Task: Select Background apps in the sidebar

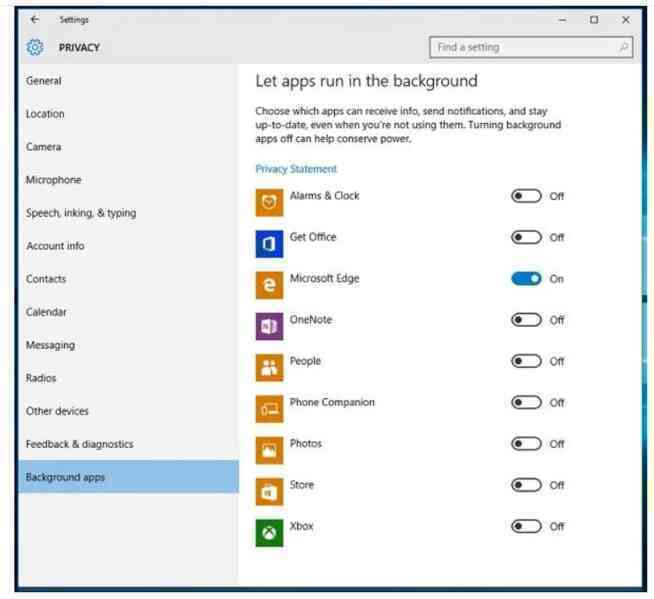Action: tap(128, 477)
